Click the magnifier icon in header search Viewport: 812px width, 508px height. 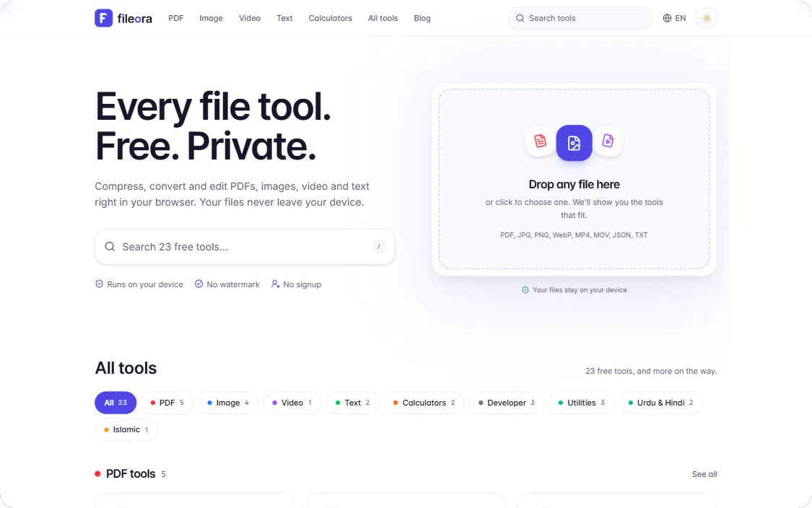(520, 18)
